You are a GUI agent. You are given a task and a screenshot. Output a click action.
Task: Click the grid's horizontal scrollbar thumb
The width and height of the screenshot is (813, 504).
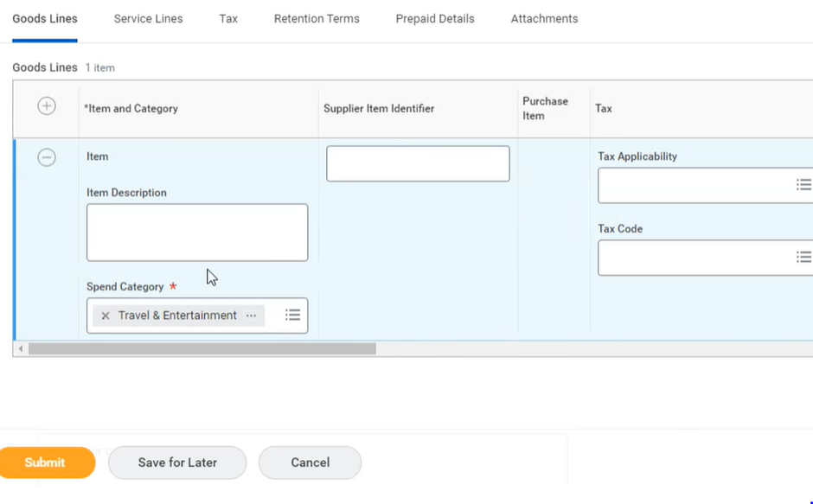coord(202,349)
